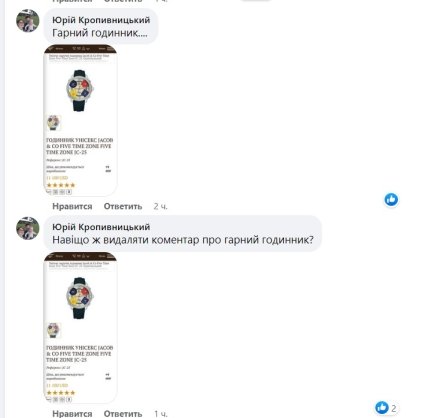Click the like reaction on the first comment

point(391,199)
